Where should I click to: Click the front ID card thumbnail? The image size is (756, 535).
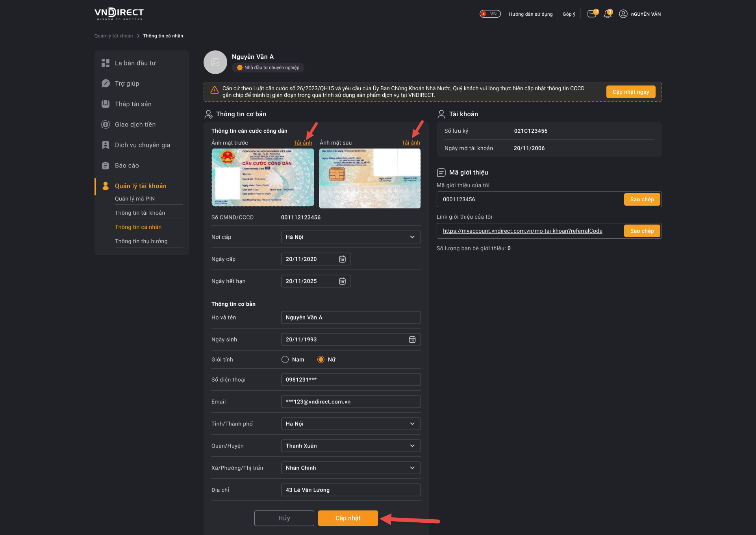pyautogui.click(x=263, y=178)
